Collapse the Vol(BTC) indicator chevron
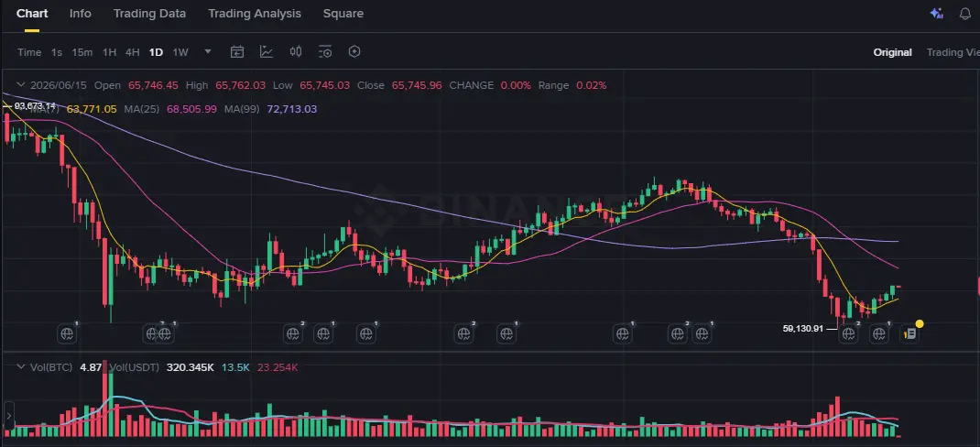This screenshot has height=447, width=980. (21, 367)
